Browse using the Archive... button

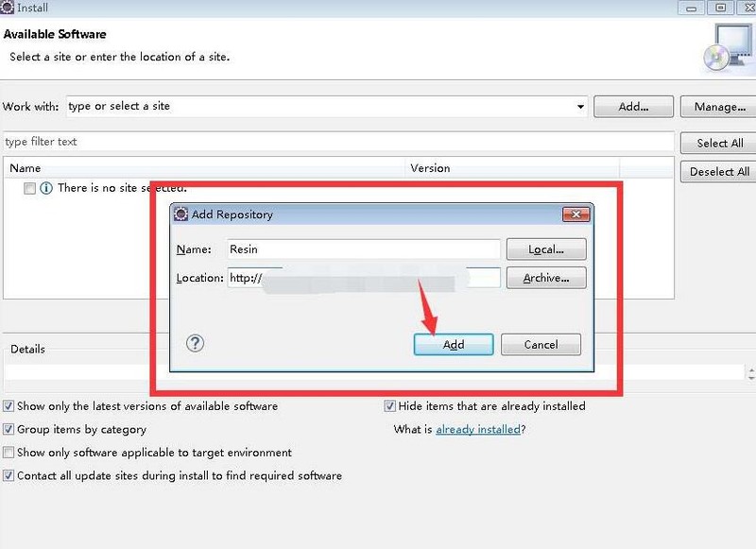click(546, 278)
